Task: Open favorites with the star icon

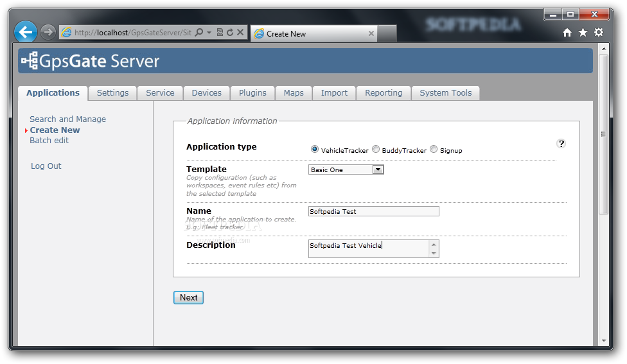Action: pos(583,32)
